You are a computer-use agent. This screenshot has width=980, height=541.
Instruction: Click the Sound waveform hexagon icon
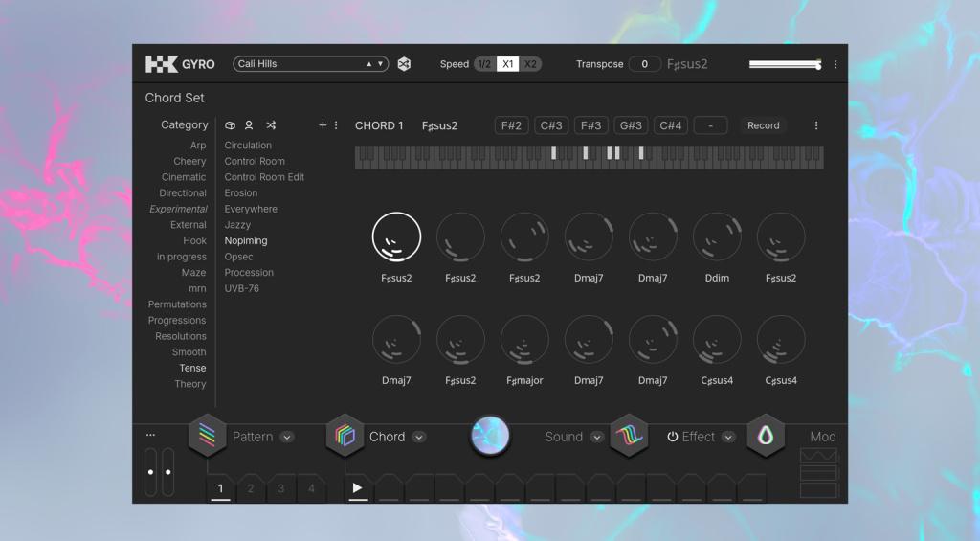[x=629, y=437]
